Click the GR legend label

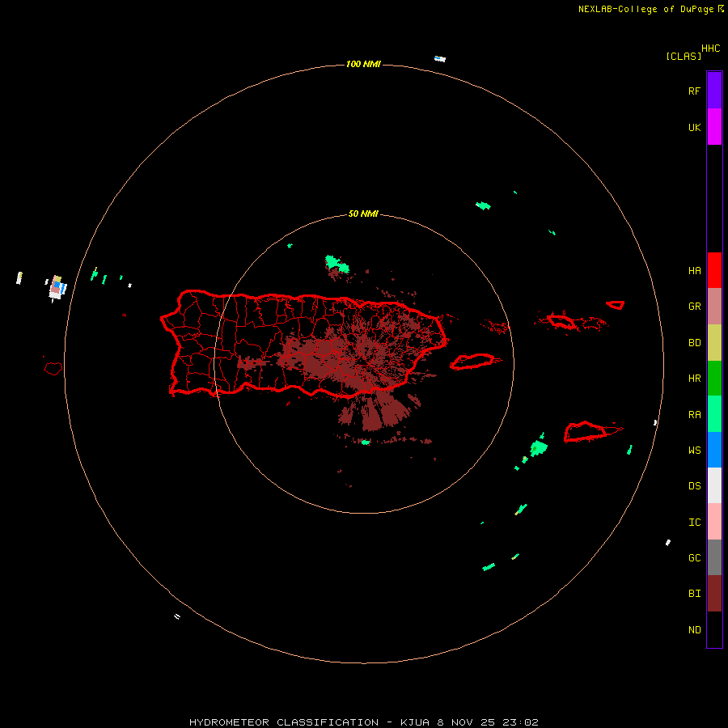pos(695,307)
